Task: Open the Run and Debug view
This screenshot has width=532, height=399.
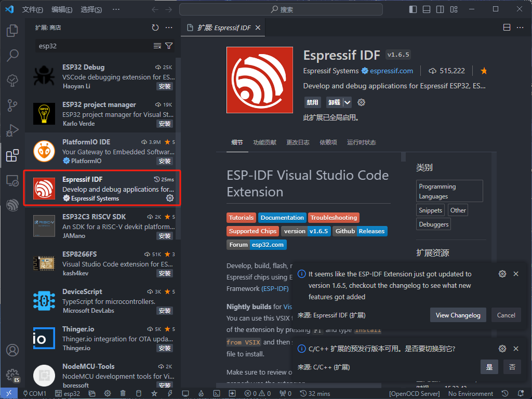Action: [12, 130]
